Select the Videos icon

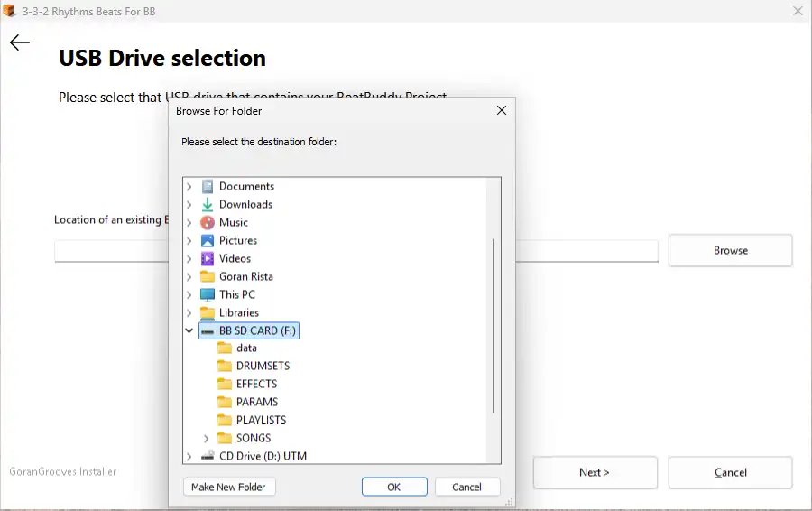click(x=208, y=258)
